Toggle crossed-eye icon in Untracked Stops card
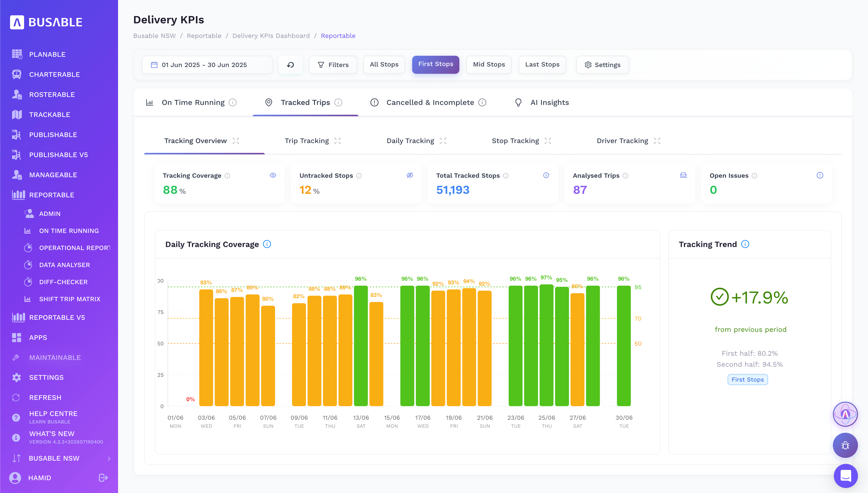The image size is (868, 493). pyautogui.click(x=410, y=175)
